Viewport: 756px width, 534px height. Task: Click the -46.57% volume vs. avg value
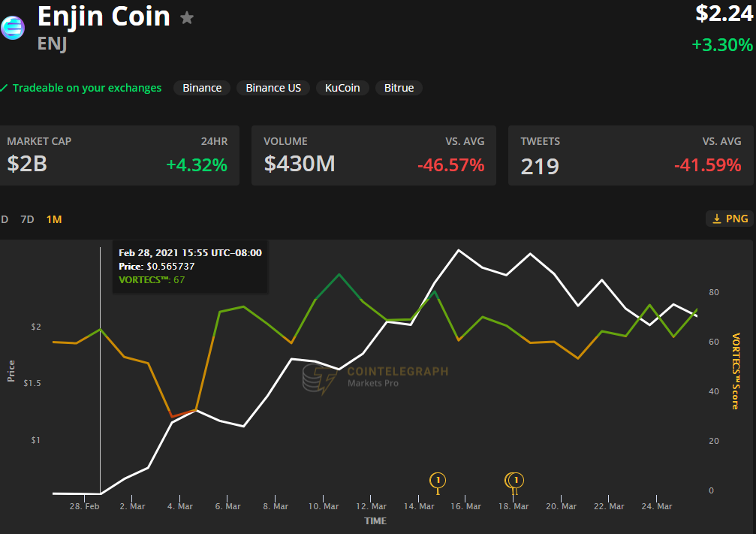coord(450,165)
